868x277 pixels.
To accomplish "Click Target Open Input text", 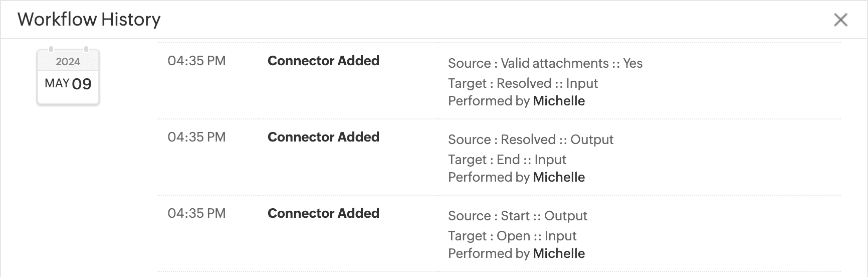I will [x=512, y=236].
